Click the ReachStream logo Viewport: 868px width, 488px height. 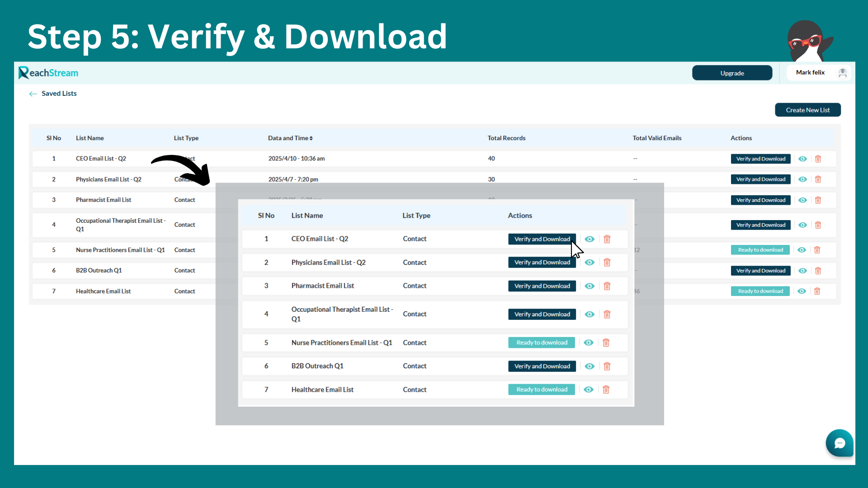click(48, 73)
